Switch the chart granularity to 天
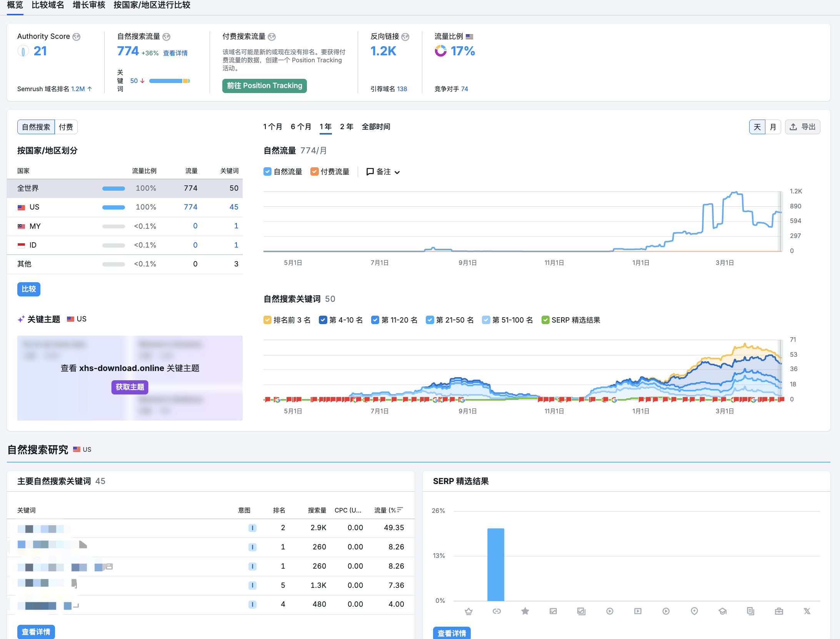 757,127
